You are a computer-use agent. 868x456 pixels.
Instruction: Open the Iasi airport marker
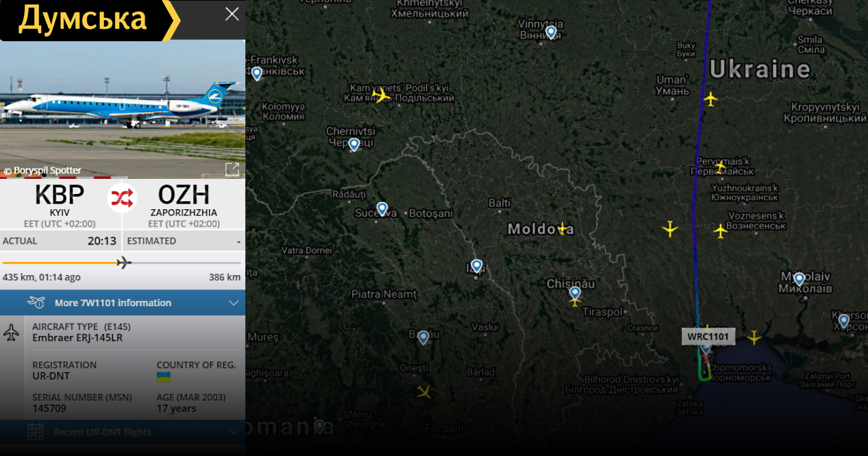[476, 266]
